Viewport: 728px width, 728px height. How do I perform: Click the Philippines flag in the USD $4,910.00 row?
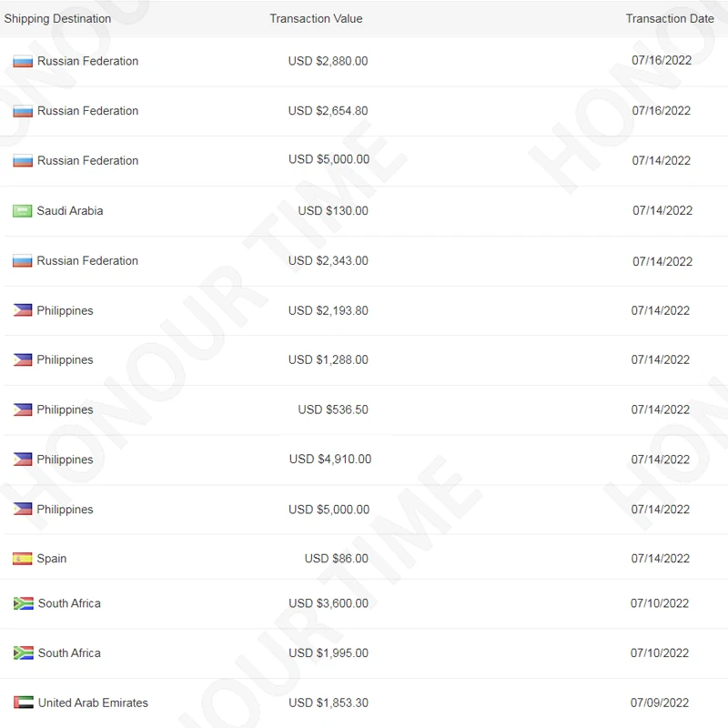coord(23,460)
